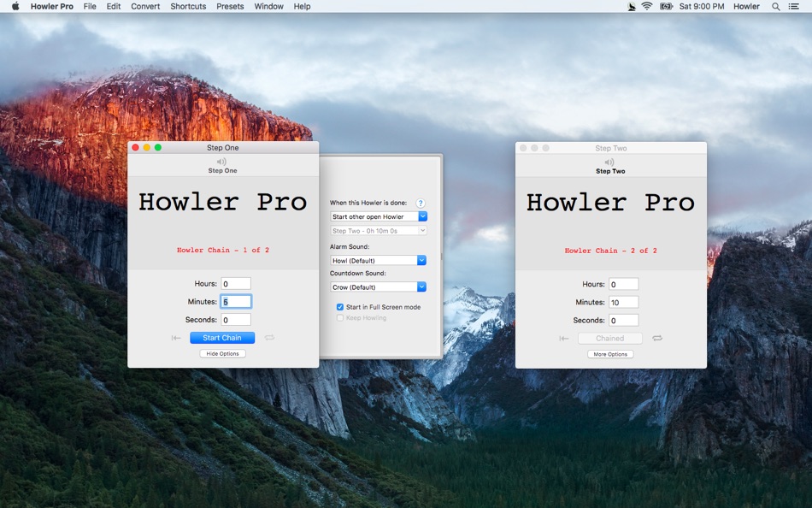Click the Chained button in Step Two
The height and width of the screenshot is (508, 812).
click(x=610, y=338)
